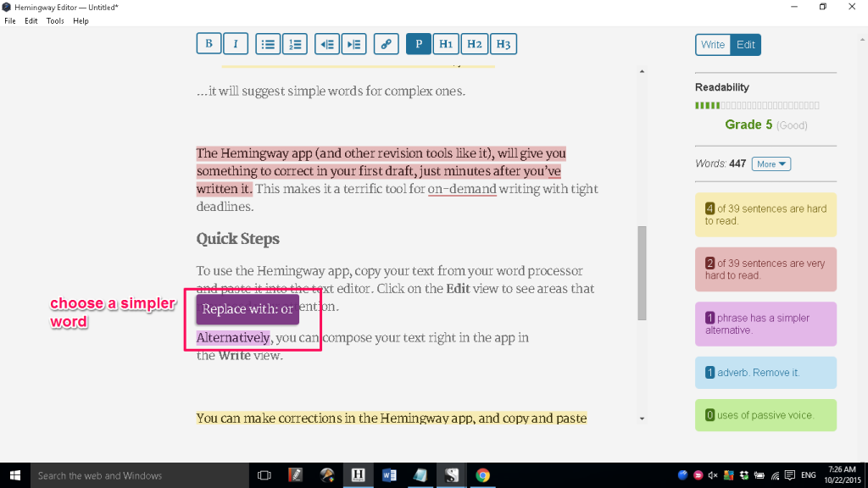Click the pink tray icon
The height and width of the screenshot is (488, 868).
[x=698, y=475]
